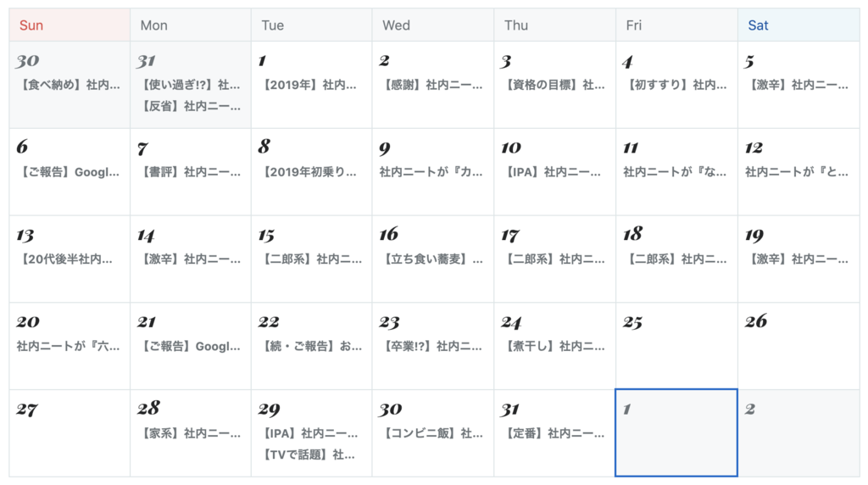Select the 【家系】 post on the 28th
Viewport: 868px width, 485px height.
191,433
